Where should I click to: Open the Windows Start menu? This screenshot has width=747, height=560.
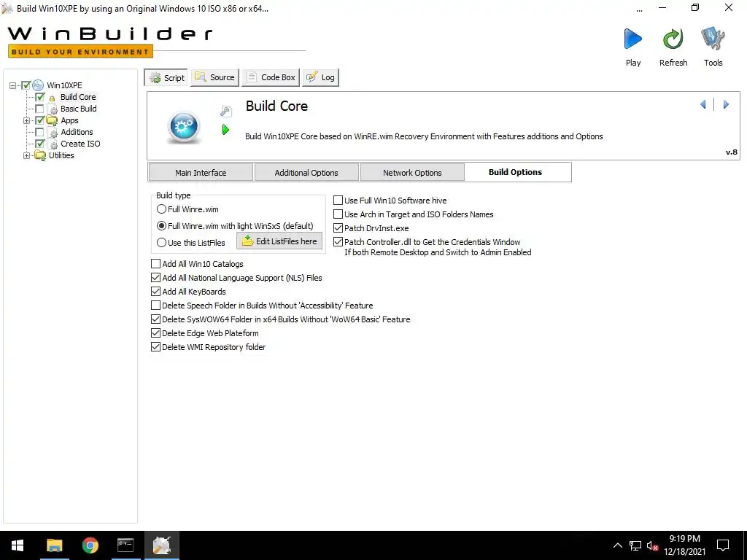(18, 545)
